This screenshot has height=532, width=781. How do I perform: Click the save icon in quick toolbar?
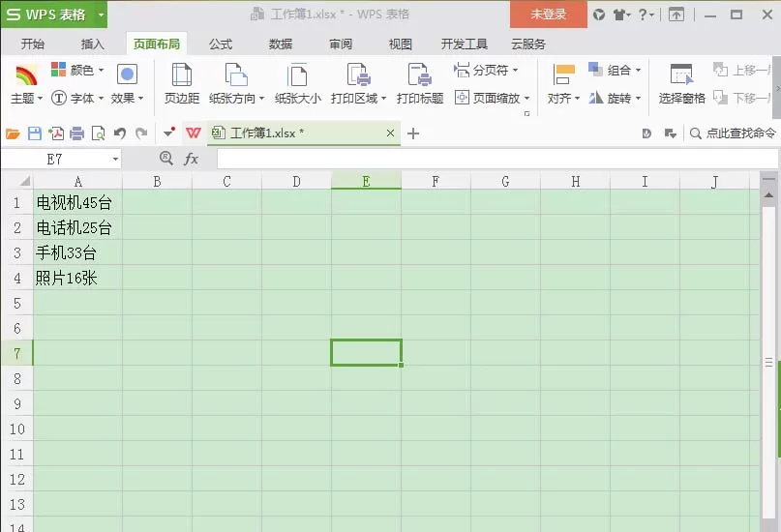[x=35, y=133]
